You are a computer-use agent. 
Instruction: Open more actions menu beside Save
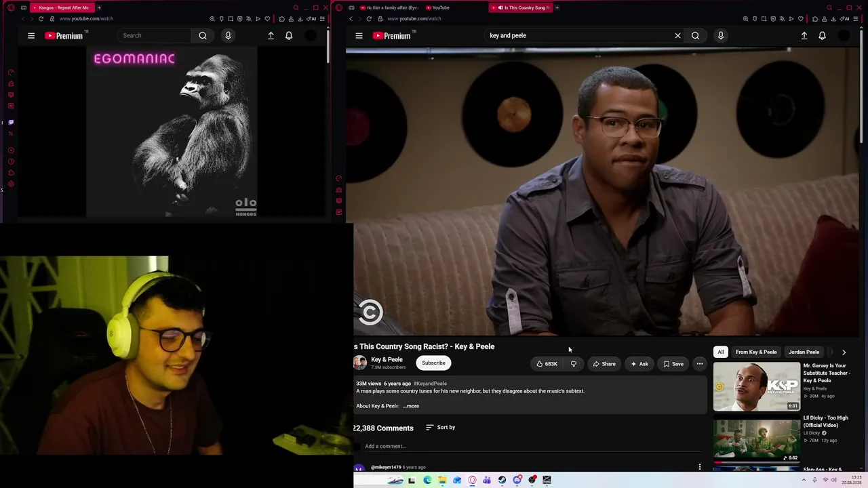pyautogui.click(x=700, y=364)
